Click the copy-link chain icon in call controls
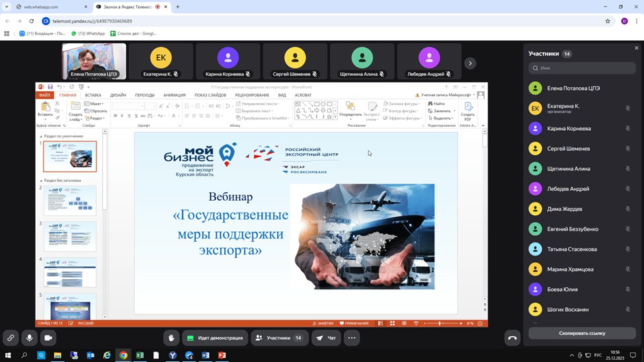Image resolution: width=644 pixels, height=362 pixels. click(11, 338)
